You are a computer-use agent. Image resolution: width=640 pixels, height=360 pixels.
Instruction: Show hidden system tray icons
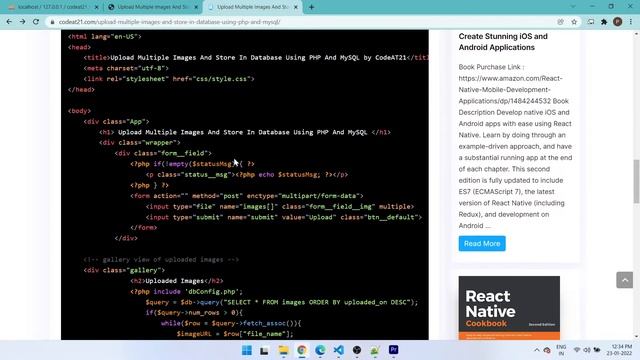click(x=537, y=350)
